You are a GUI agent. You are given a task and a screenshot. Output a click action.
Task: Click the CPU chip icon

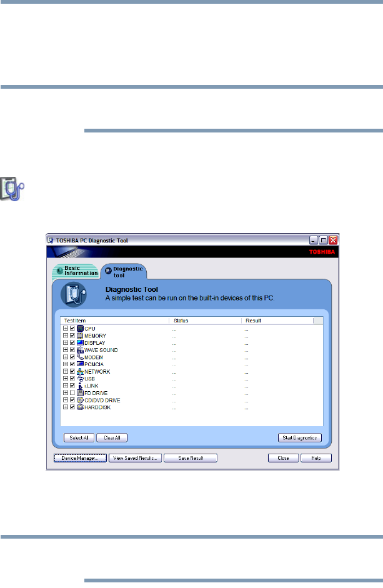(80, 329)
